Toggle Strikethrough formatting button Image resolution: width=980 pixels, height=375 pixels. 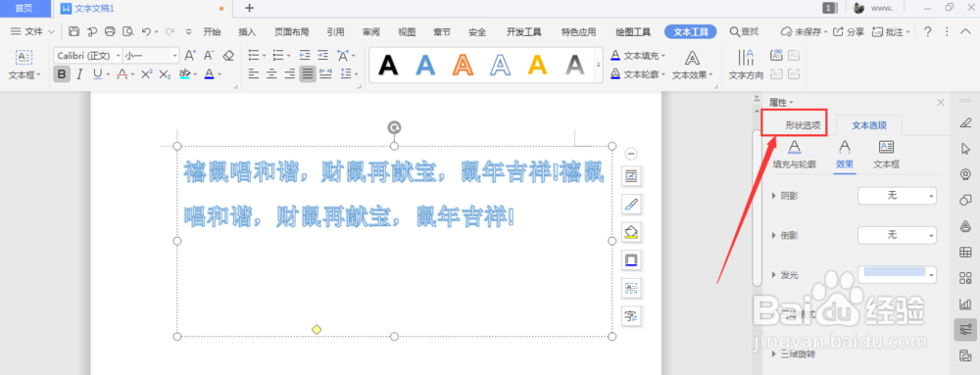coord(122,74)
